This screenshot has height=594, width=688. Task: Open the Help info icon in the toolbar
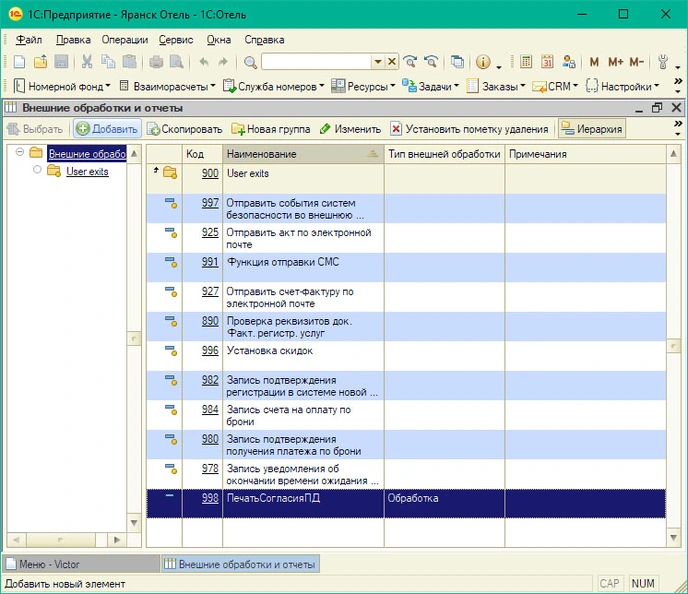tap(483, 62)
